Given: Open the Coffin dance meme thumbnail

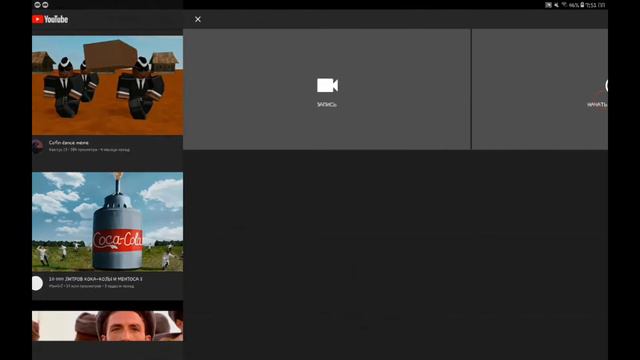Looking at the screenshot, I should pos(108,85).
